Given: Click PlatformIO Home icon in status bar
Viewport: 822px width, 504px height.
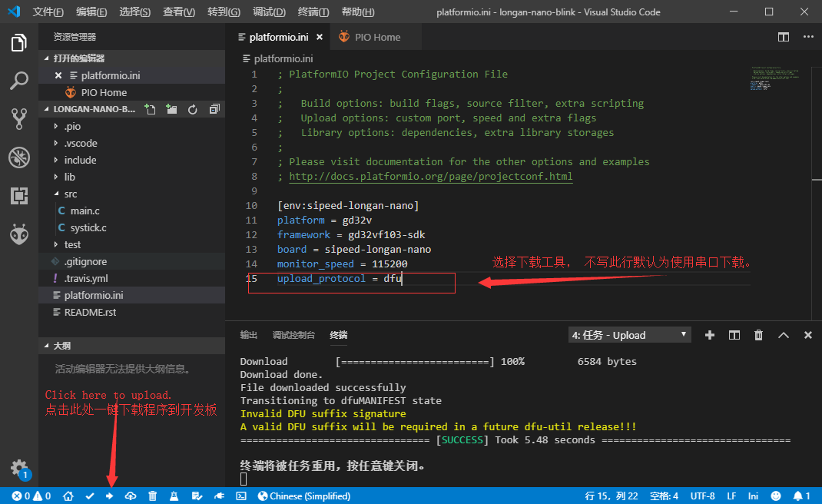Looking at the screenshot, I should click(68, 496).
